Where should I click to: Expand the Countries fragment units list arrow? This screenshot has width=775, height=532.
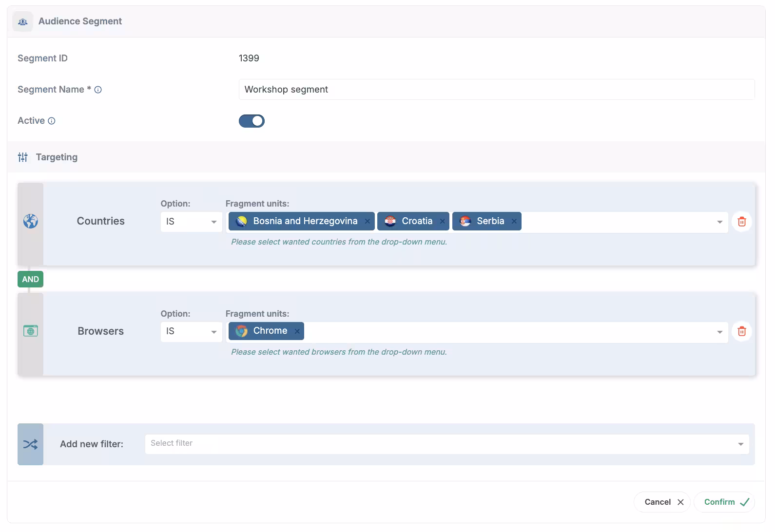(719, 222)
